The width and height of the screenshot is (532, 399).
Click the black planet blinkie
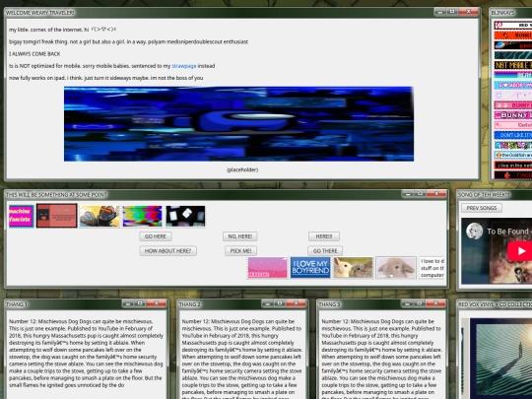[x=513, y=45]
